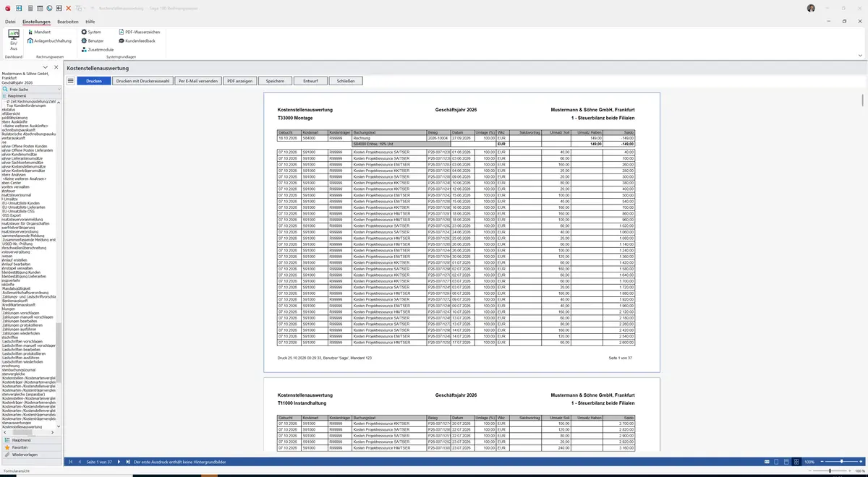Click the Speichern button
Screen dimensions: 868x477
pyautogui.click(x=275, y=81)
